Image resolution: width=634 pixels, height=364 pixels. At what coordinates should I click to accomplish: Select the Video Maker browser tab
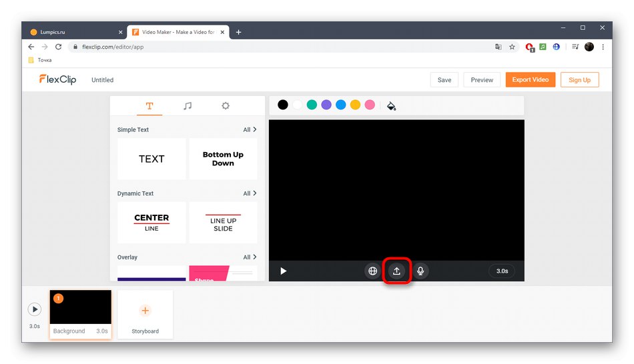click(178, 32)
